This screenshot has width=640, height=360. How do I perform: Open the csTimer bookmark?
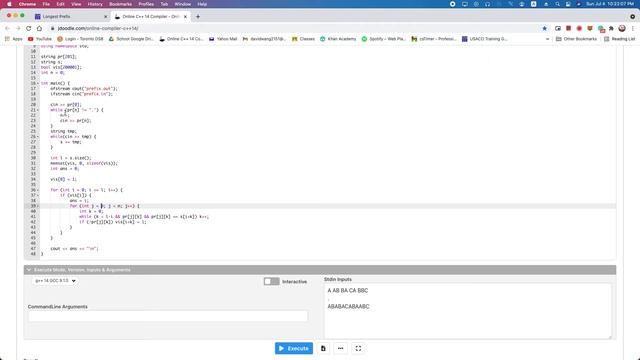coord(433,39)
